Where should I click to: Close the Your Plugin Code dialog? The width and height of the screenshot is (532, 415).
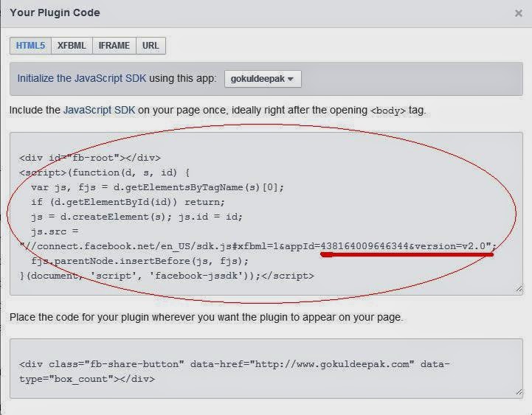(x=518, y=13)
